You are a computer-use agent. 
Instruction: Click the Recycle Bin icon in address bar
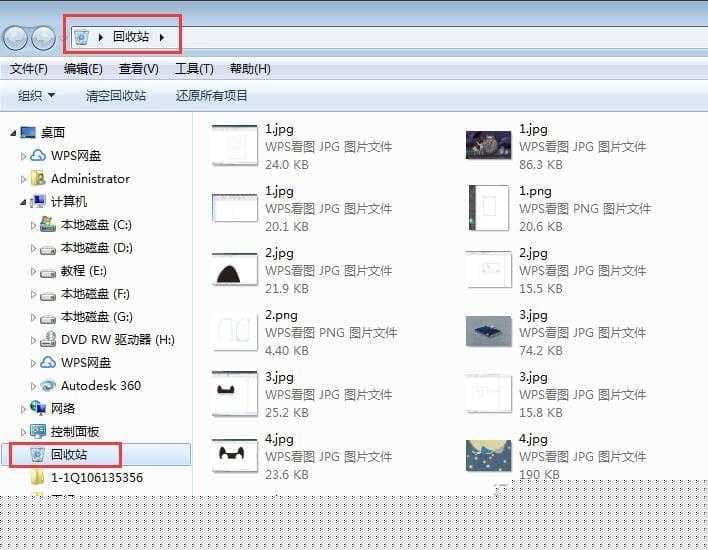[82, 37]
